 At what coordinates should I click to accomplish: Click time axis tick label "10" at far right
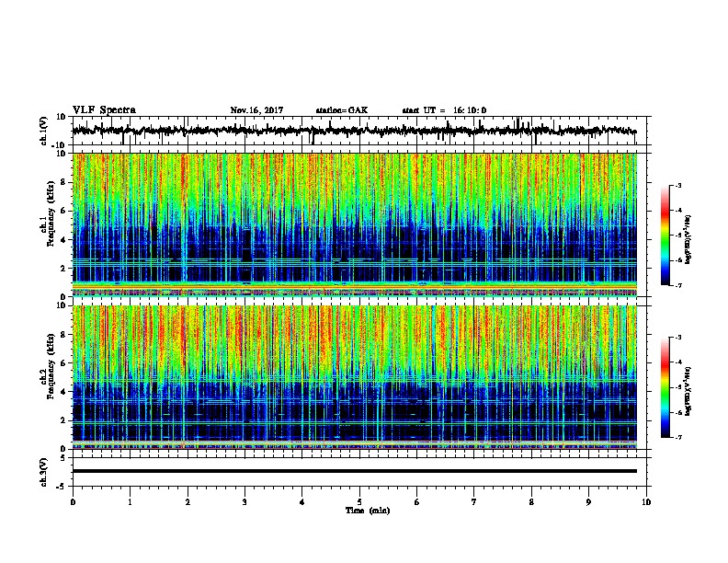click(x=646, y=502)
